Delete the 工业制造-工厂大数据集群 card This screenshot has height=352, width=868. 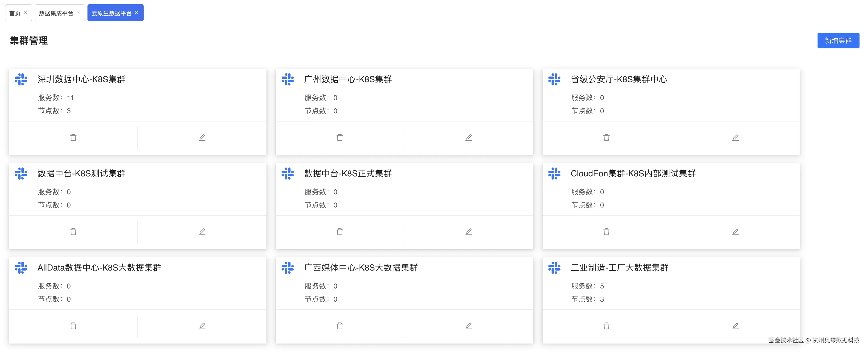tap(606, 326)
